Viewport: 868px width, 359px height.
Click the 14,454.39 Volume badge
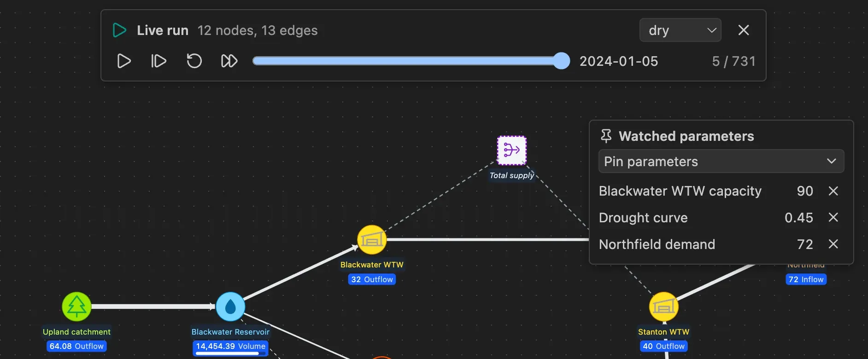[230, 347]
